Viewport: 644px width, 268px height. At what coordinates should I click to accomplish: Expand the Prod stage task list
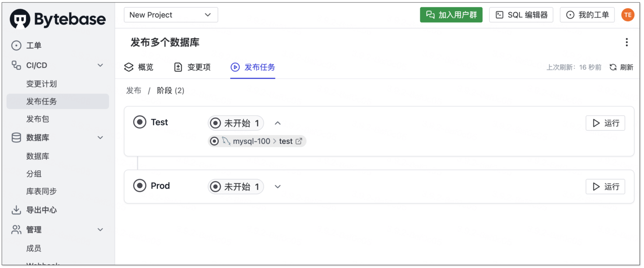(278, 187)
